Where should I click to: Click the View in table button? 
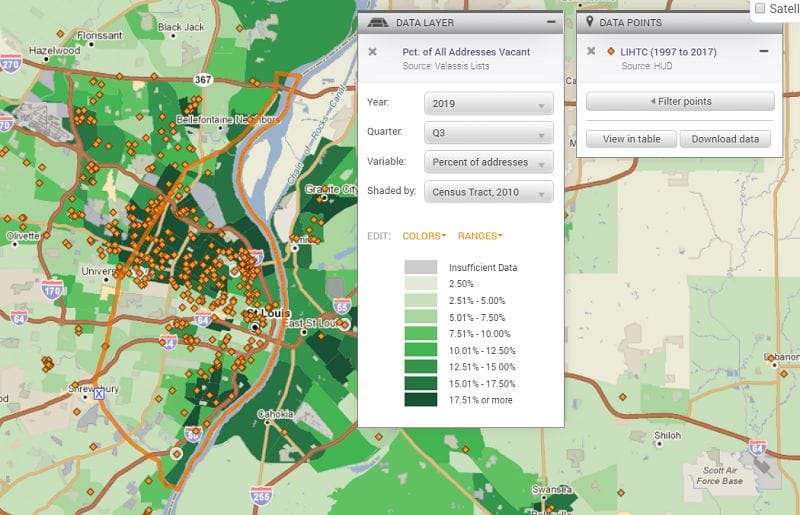(631, 139)
